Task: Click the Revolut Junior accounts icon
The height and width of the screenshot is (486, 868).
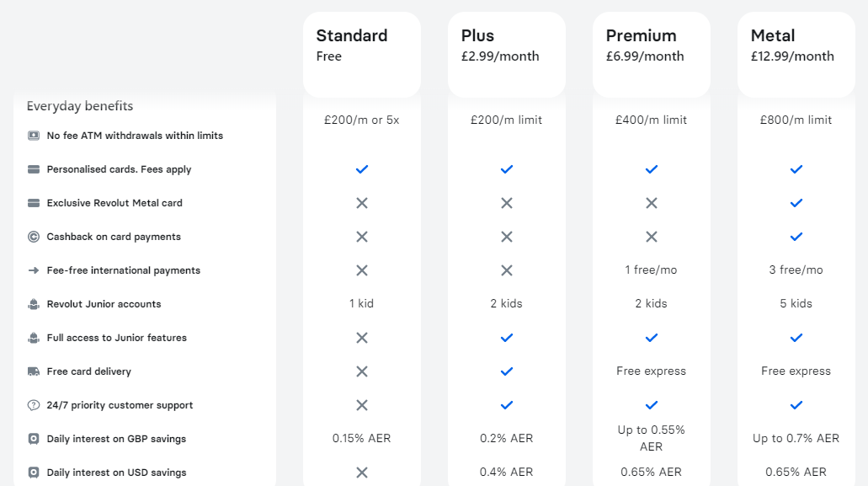Action: pyautogui.click(x=34, y=304)
